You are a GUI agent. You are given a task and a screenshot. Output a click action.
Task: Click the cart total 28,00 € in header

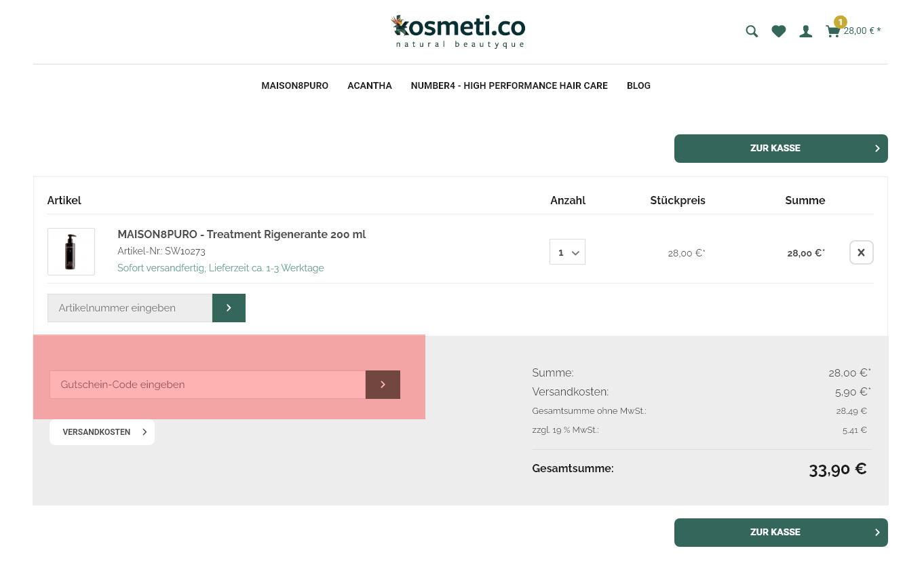coord(862,31)
